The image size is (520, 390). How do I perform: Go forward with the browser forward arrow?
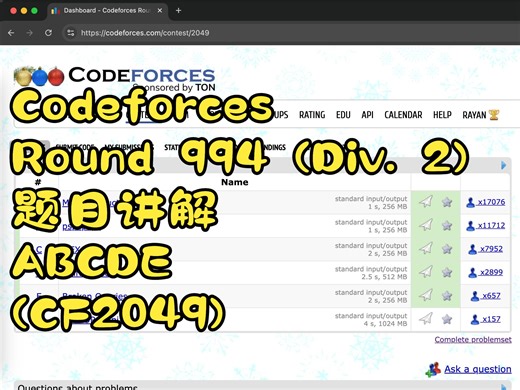pos(30,33)
